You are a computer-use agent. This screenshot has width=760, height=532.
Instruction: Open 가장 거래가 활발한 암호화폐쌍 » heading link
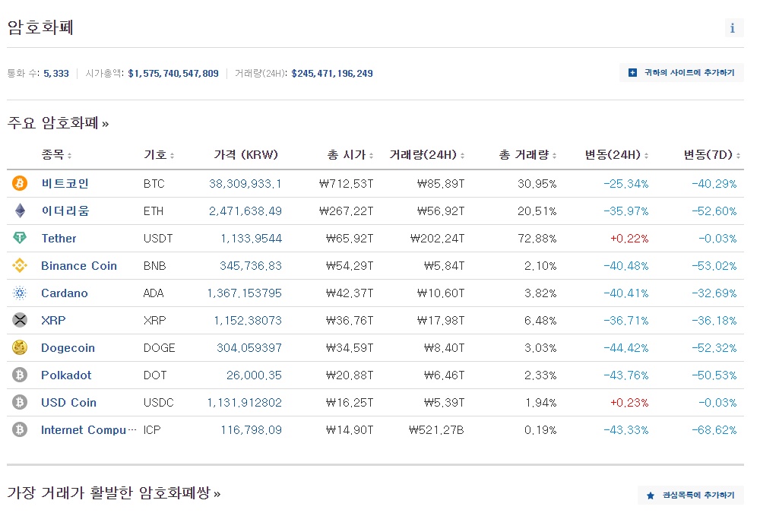coord(114,492)
